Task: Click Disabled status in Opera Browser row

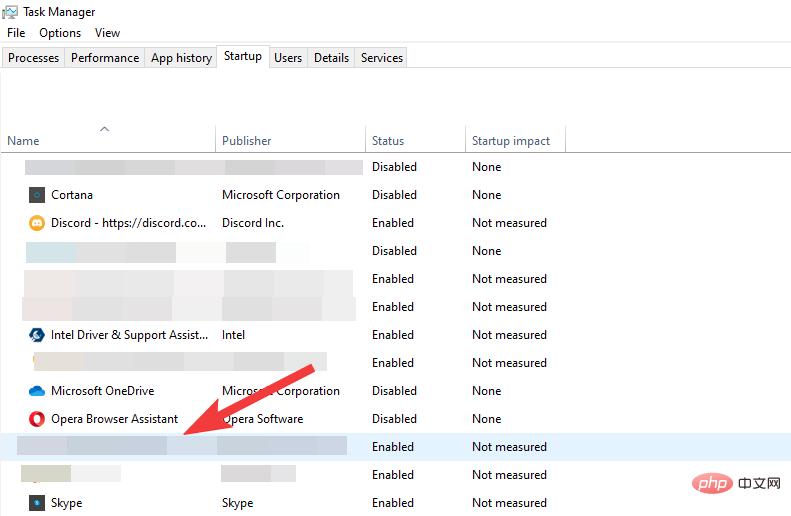Action: coord(394,419)
